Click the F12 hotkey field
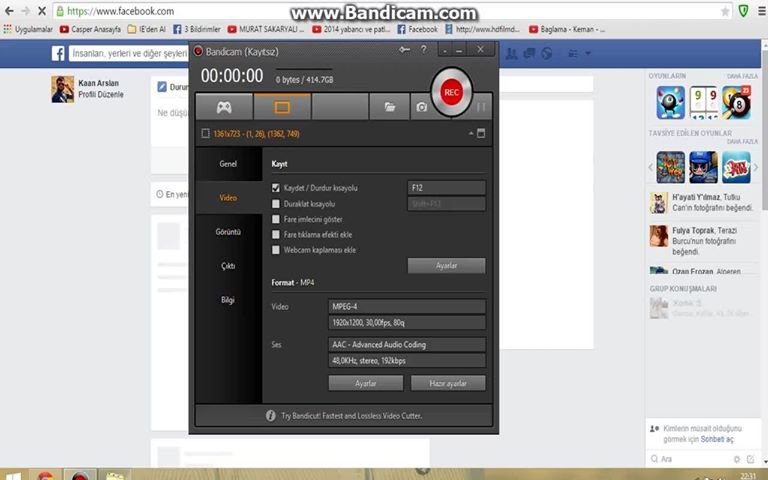768x480 pixels. click(x=446, y=188)
